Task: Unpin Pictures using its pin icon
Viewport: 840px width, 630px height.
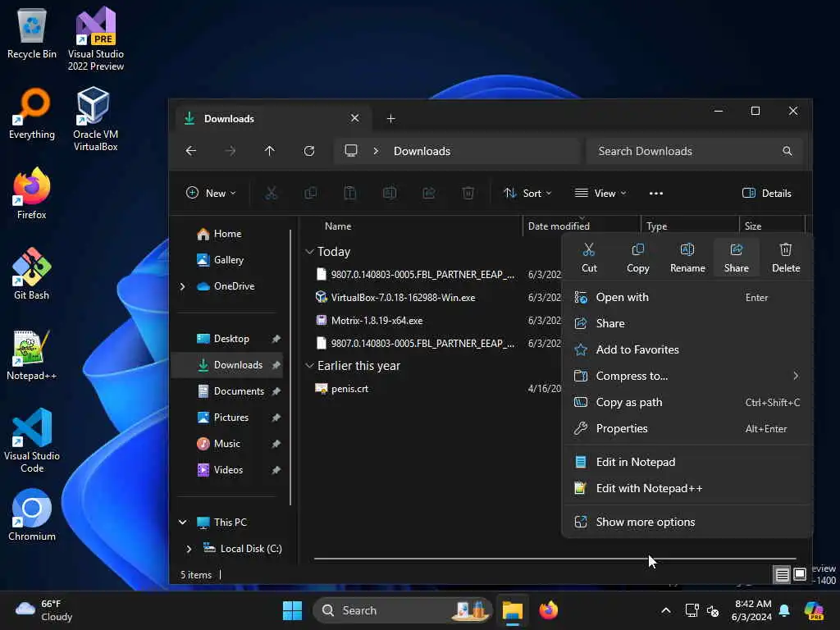Action: (276, 418)
